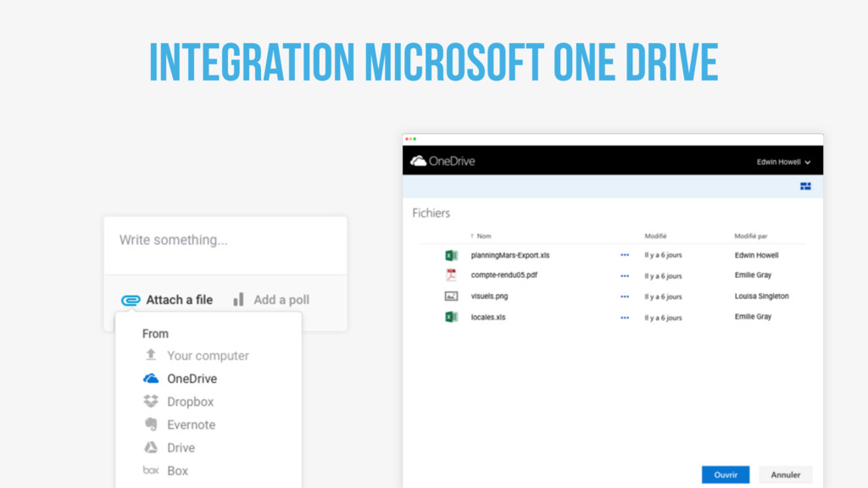The width and height of the screenshot is (868, 488).
Task: Open more options for locales.xls
Action: point(625,318)
